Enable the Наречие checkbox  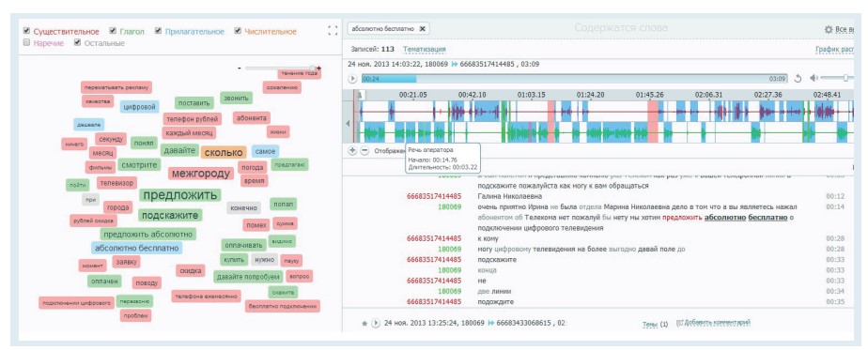coord(26,42)
